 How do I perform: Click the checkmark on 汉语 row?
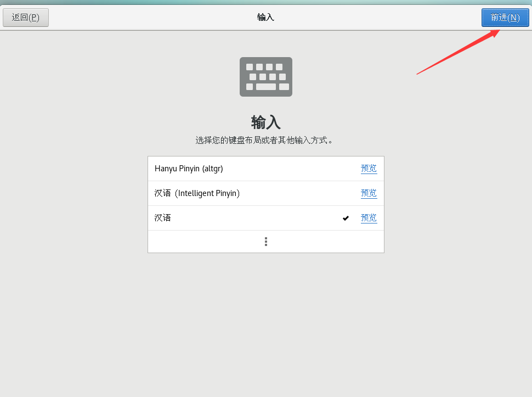(346, 218)
